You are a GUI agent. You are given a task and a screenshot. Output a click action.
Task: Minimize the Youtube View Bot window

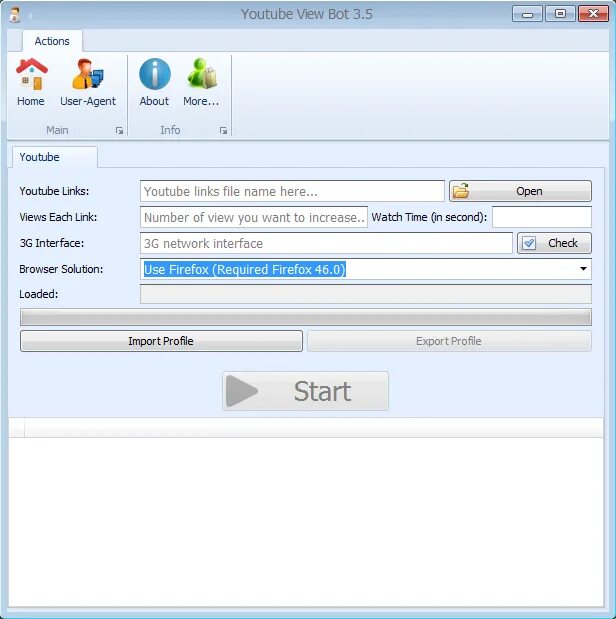528,14
